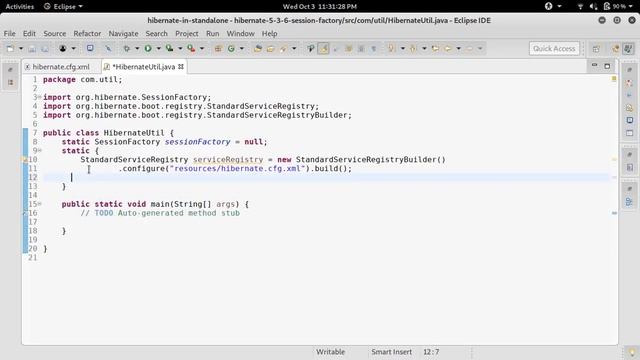Click Smart Insert in the status bar
Viewport: 640px width, 360px height.
tap(391, 352)
